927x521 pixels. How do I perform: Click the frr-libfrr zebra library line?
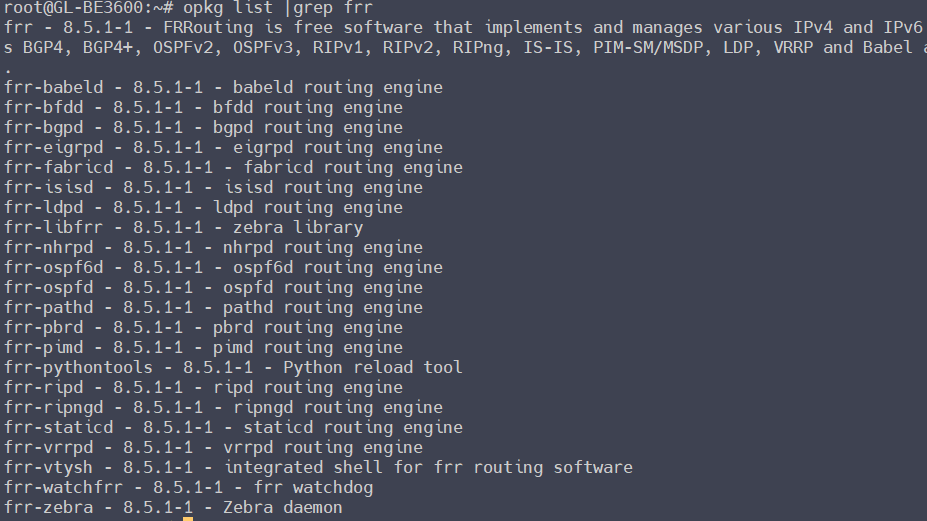tap(183, 227)
